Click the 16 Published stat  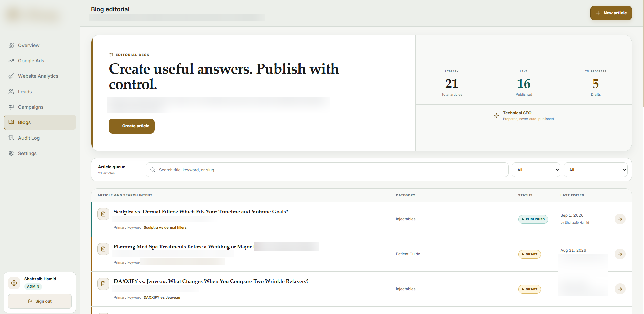524,84
